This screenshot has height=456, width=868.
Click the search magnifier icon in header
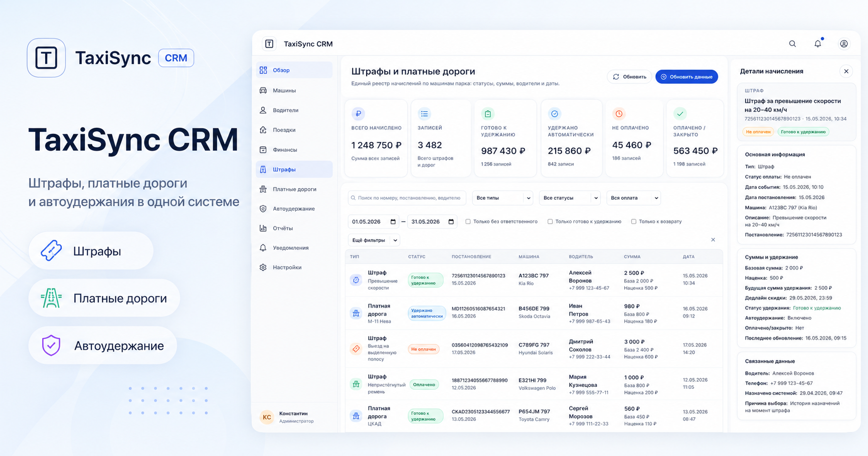pyautogui.click(x=792, y=44)
